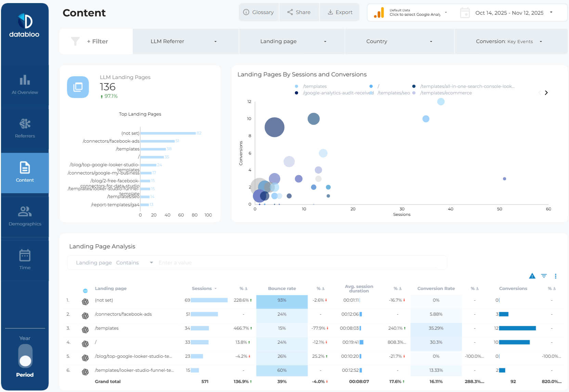Open the table three-dot options menu
Image resolution: width=569 pixels, height=392 pixels.
point(555,276)
